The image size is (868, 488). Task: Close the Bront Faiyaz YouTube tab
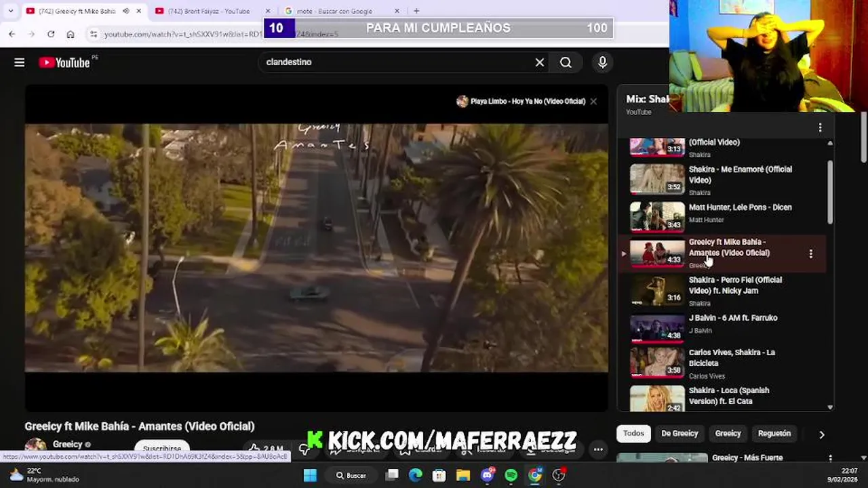[x=268, y=11]
